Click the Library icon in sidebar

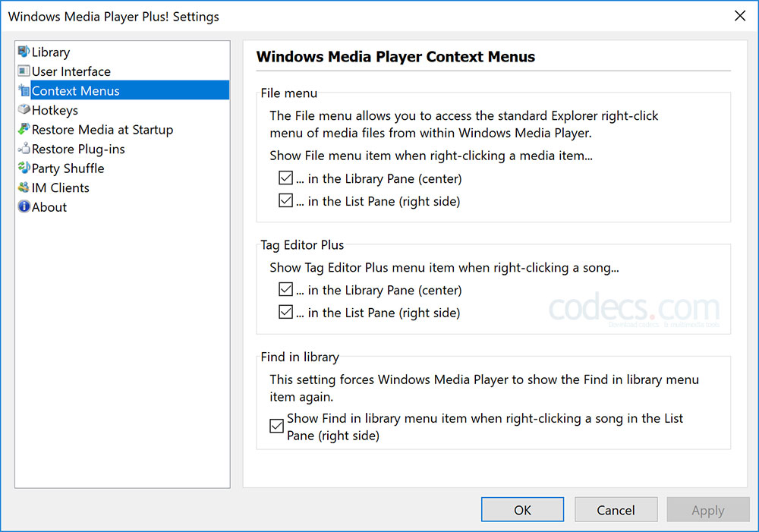pyautogui.click(x=24, y=52)
